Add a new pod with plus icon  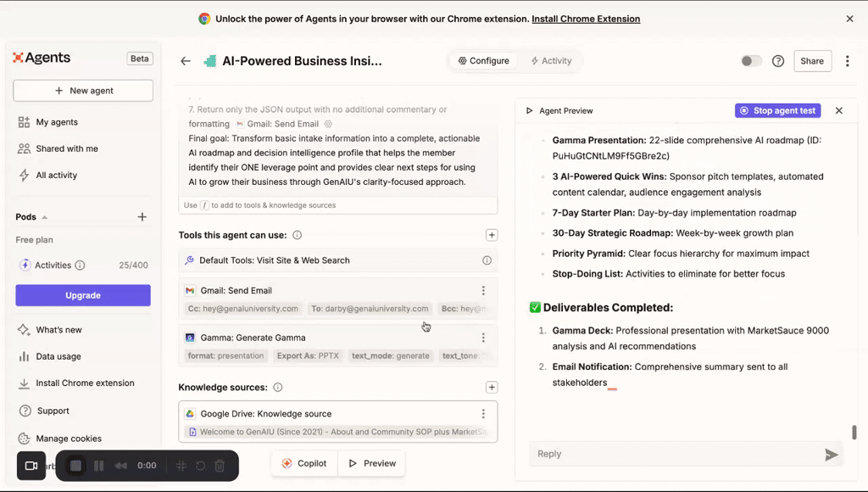coord(142,216)
